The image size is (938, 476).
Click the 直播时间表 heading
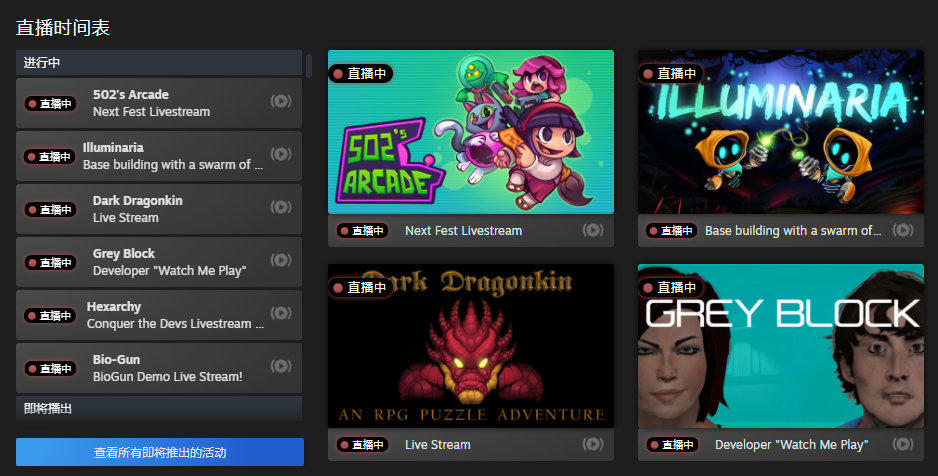(x=63, y=28)
